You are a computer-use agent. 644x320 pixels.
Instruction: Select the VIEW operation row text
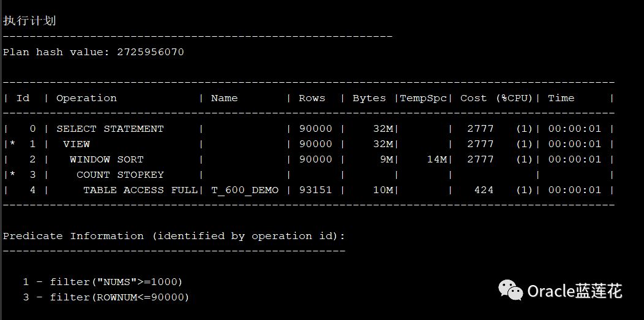[77, 144]
